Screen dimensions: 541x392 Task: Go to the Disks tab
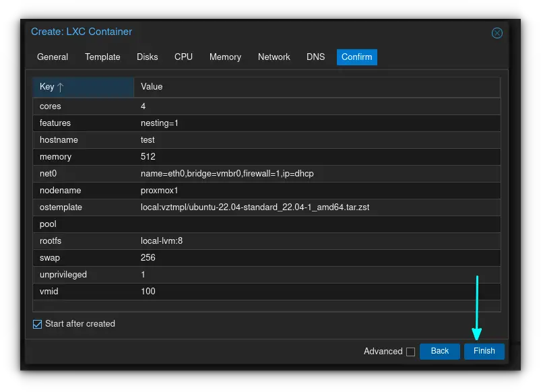click(148, 57)
